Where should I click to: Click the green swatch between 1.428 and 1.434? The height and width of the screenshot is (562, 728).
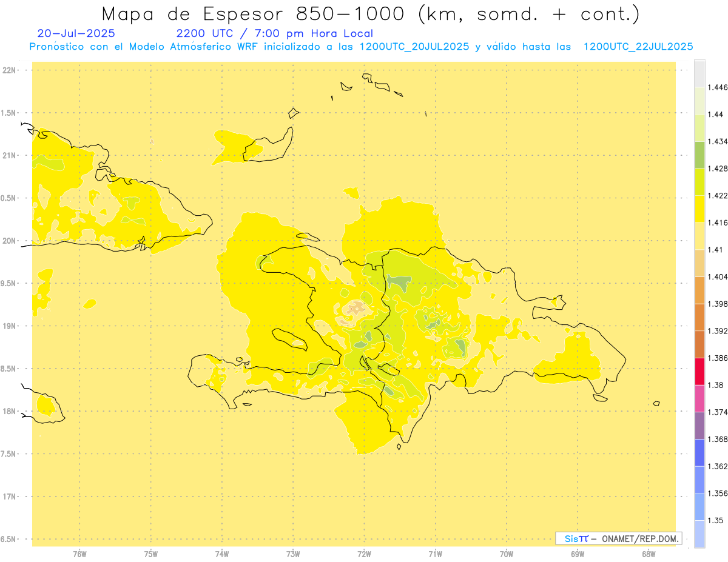point(699,155)
